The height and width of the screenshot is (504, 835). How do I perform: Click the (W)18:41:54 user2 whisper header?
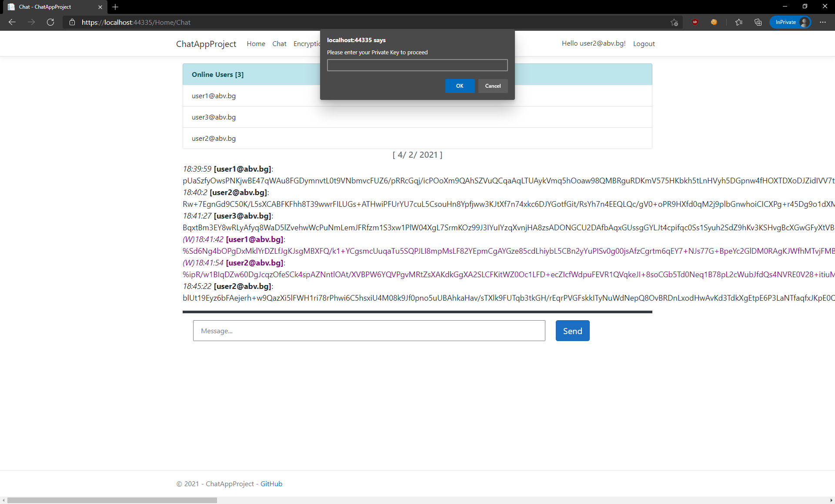point(234,263)
